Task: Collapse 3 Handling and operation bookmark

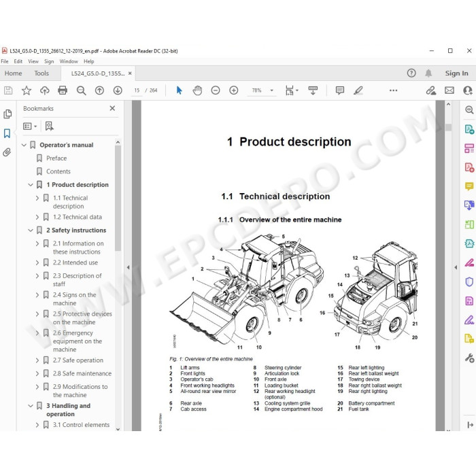Action: [31, 406]
